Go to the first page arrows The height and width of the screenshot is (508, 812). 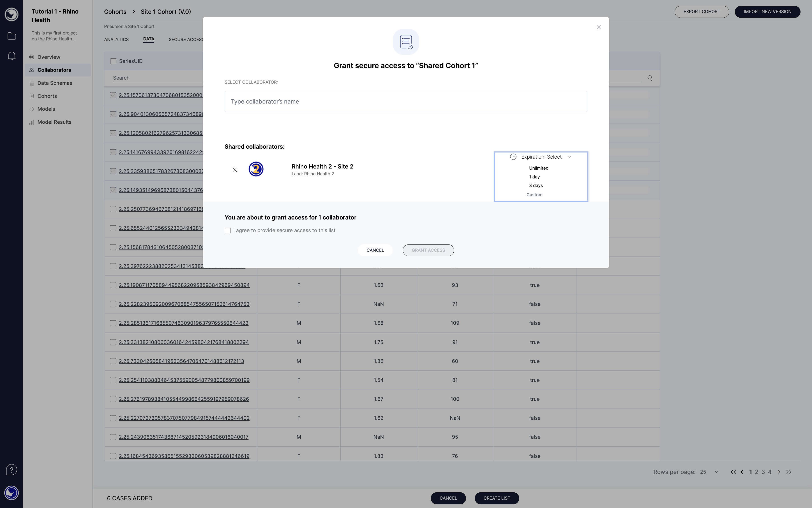coord(733,472)
